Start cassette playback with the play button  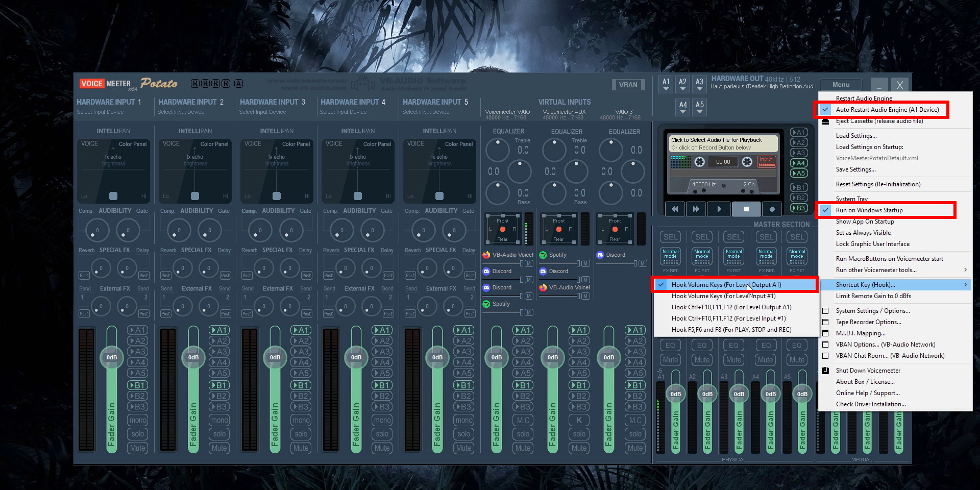(x=719, y=209)
